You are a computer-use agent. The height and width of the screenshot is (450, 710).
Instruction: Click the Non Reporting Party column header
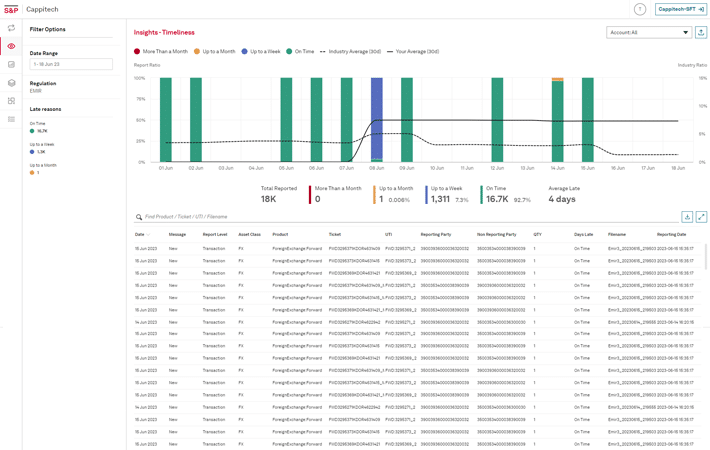coord(496,235)
